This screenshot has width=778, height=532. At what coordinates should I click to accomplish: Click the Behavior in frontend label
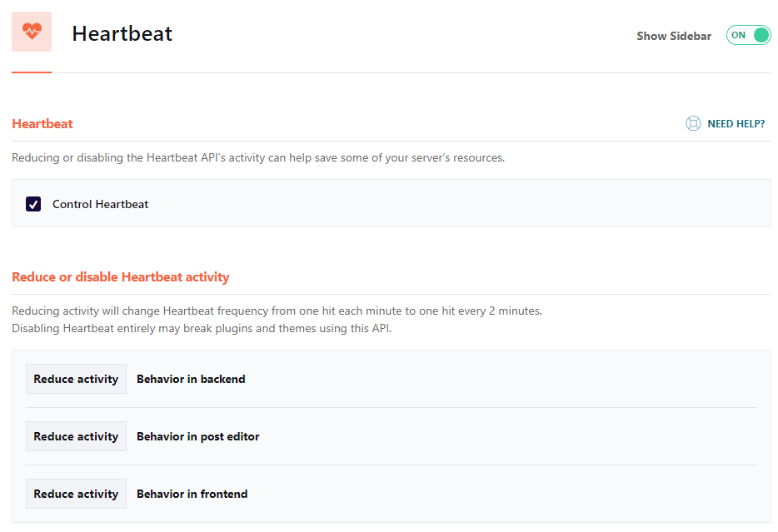[x=192, y=493]
